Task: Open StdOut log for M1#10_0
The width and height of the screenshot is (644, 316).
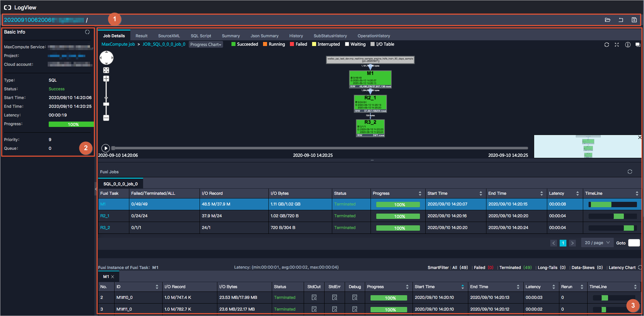Action: coord(314,298)
